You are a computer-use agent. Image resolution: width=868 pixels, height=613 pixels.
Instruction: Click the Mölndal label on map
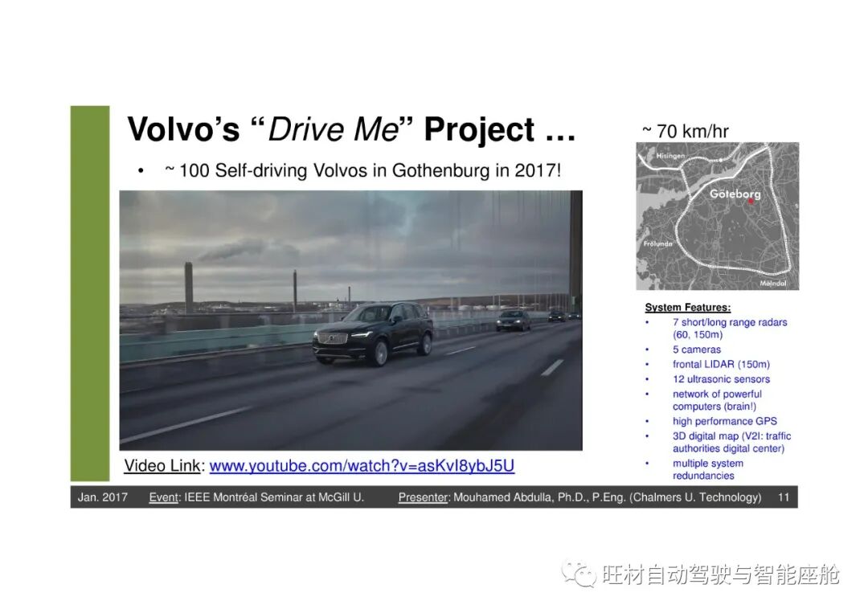772,284
